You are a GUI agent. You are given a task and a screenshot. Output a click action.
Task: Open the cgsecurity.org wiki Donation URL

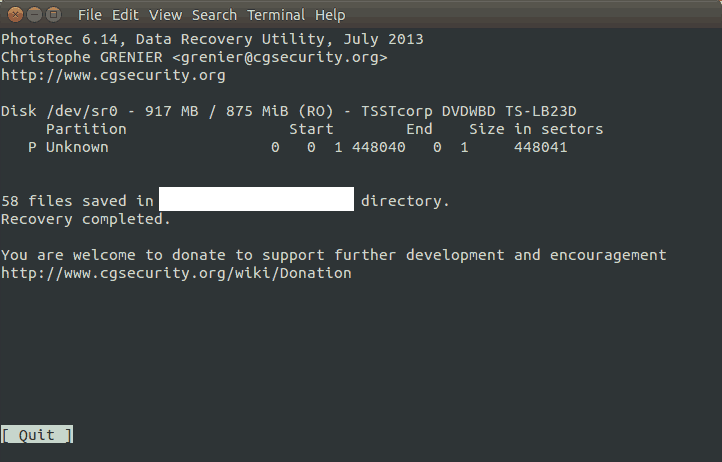click(176, 273)
